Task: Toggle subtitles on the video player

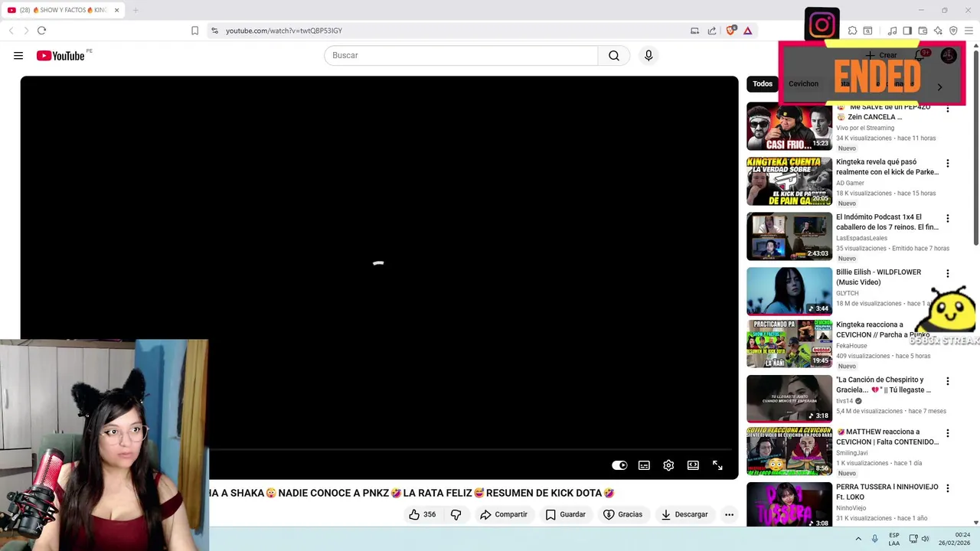Action: pos(644,465)
